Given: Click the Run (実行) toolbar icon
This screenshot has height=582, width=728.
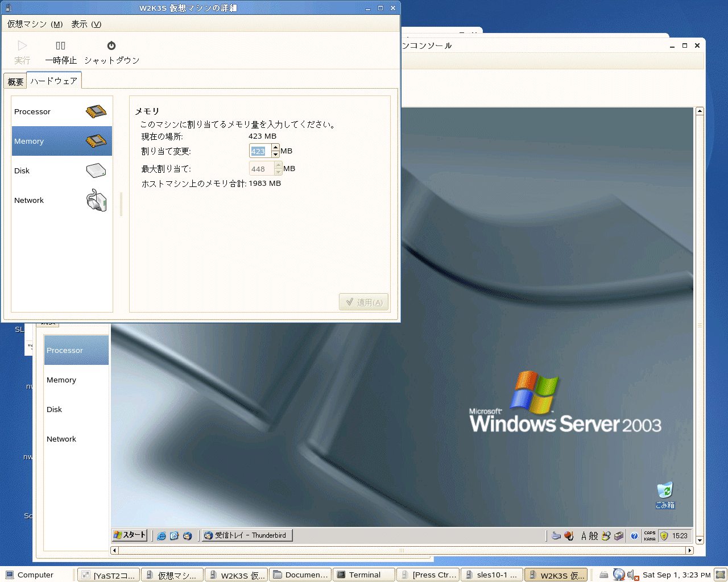Looking at the screenshot, I should coord(22,45).
